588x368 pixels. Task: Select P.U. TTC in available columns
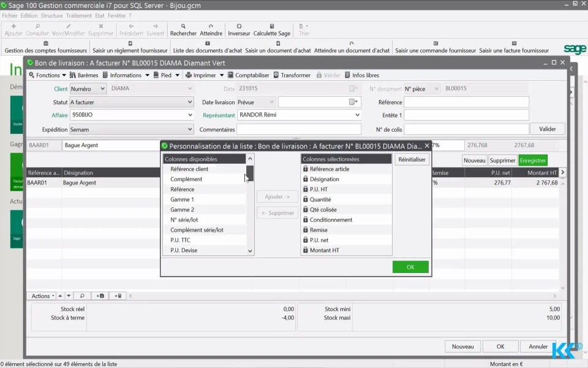[x=205, y=240]
